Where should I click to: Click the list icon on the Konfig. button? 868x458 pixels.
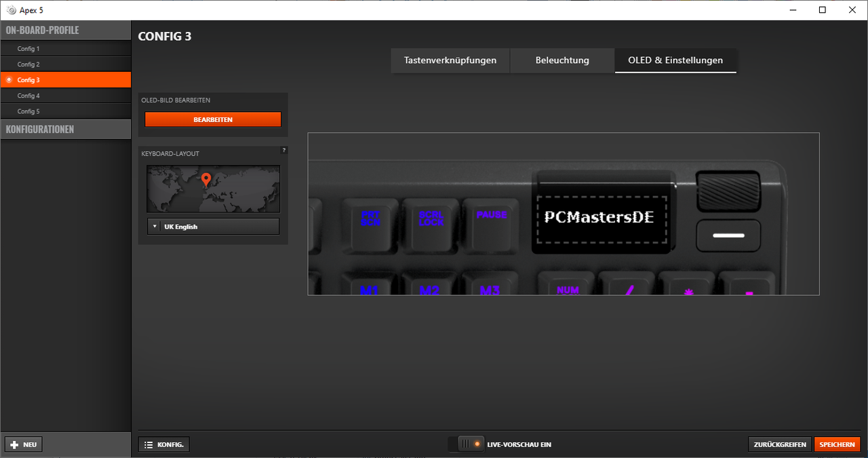click(149, 444)
